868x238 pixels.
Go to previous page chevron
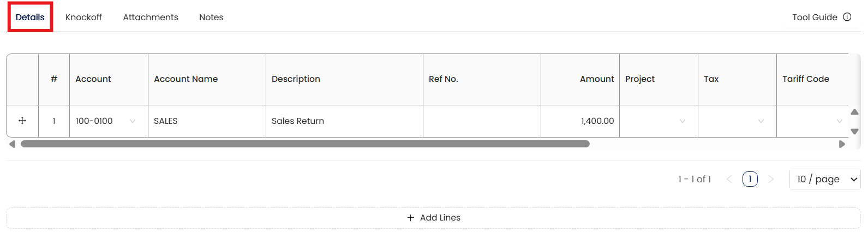pyautogui.click(x=729, y=179)
